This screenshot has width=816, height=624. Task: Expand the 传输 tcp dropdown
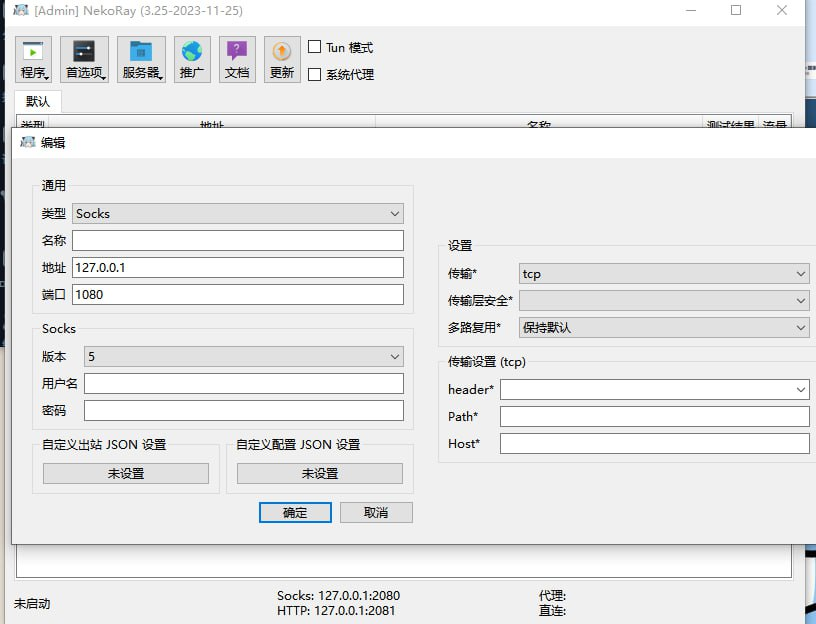click(x=664, y=274)
